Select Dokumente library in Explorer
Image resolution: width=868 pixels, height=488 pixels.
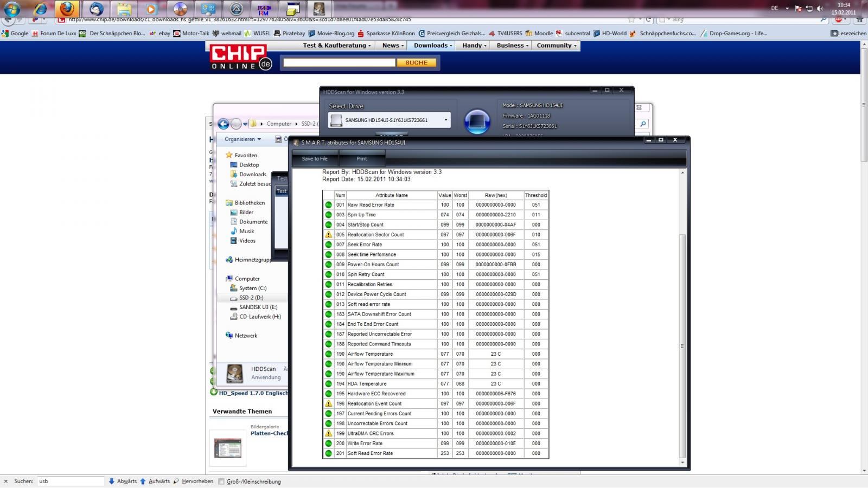click(248, 222)
